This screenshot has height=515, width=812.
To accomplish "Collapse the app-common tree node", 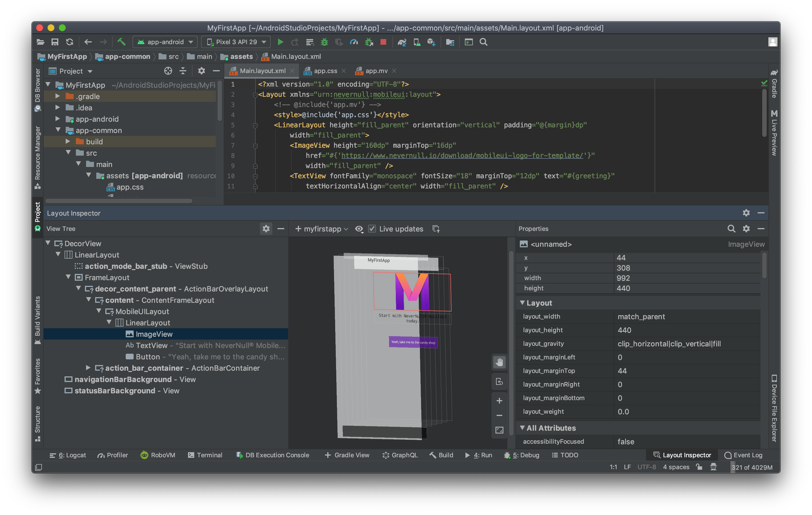I will 58,130.
